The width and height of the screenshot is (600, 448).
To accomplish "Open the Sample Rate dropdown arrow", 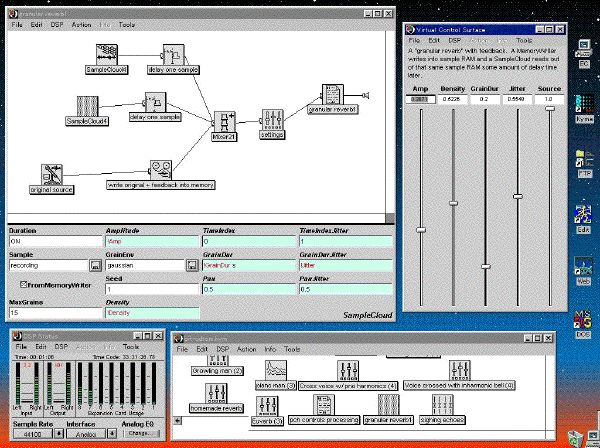I will pyautogui.click(x=59, y=433).
